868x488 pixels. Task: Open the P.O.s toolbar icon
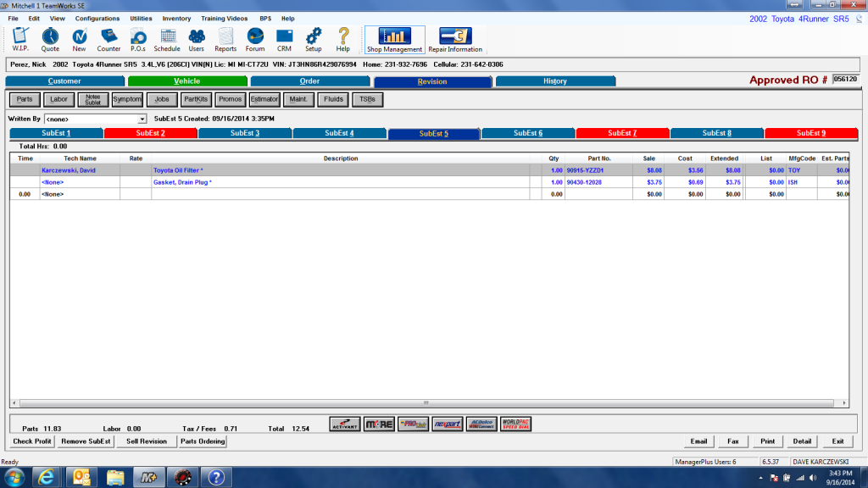(138, 40)
